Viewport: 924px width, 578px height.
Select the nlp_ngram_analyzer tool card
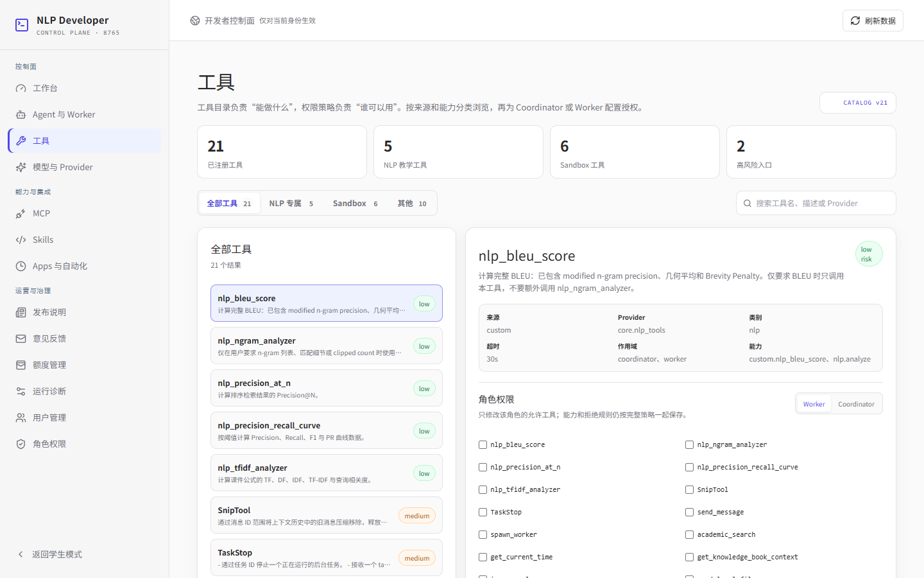pyautogui.click(x=327, y=346)
